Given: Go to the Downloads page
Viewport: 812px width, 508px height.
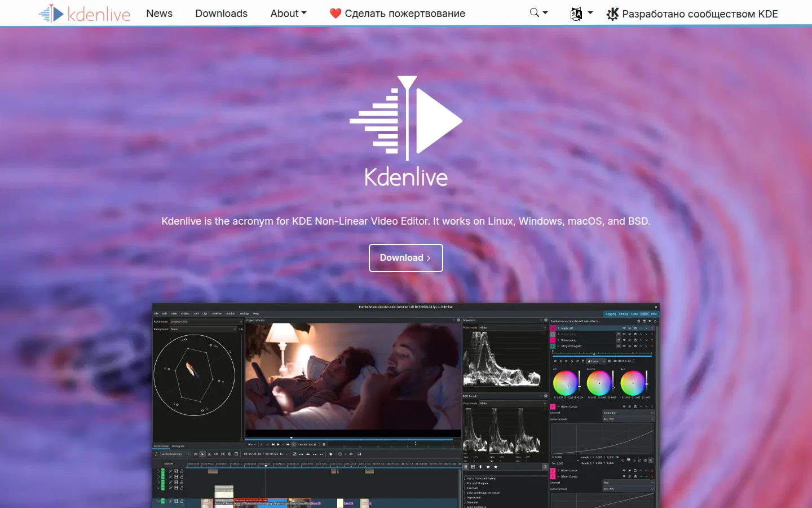Looking at the screenshot, I should point(222,13).
